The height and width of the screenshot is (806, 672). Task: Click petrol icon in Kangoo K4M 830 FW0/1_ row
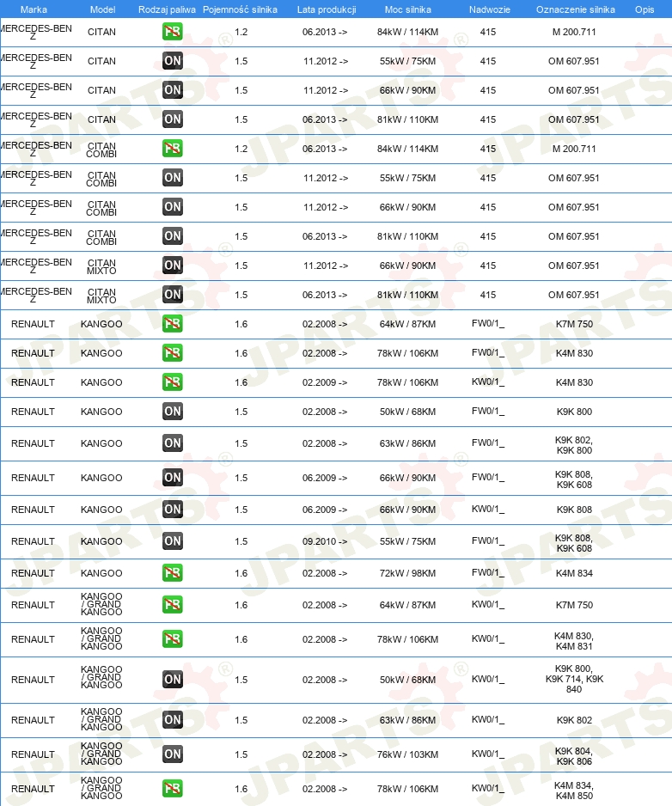172,354
